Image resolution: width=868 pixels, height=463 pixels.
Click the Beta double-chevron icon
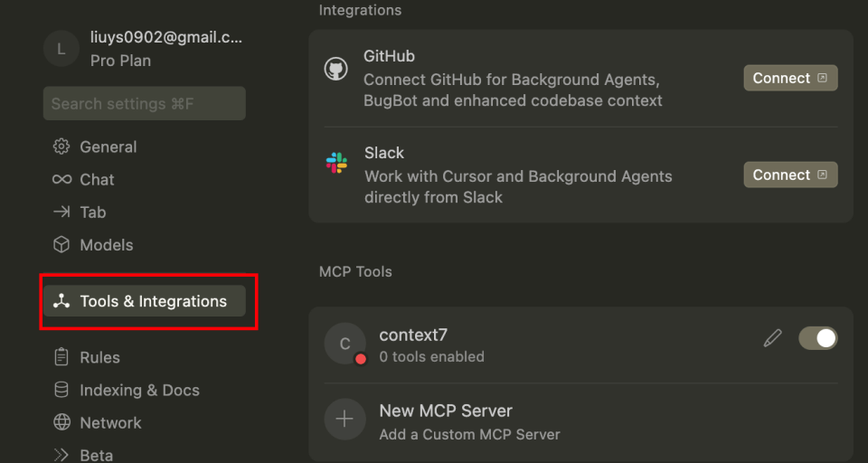(x=61, y=454)
